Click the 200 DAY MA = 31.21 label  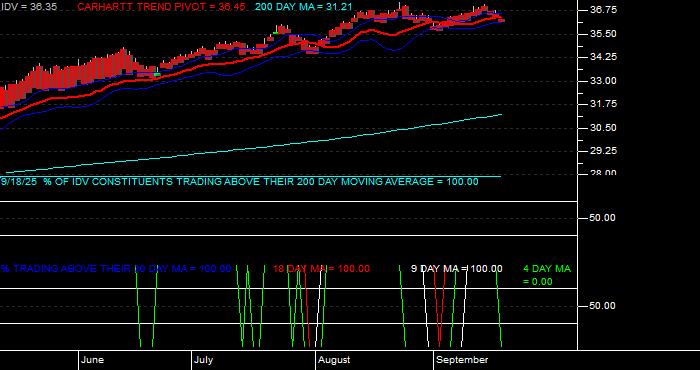(x=304, y=7)
